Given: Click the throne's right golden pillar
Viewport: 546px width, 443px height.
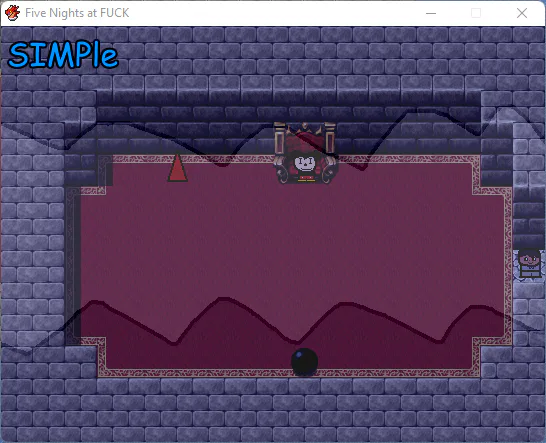Looking at the screenshot, I should click(330, 138).
